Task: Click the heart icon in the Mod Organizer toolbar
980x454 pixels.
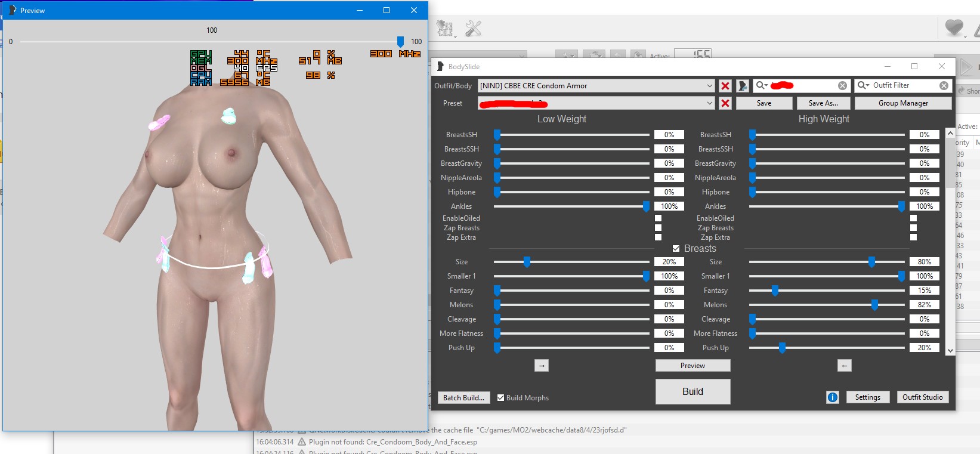Action: coord(954,27)
